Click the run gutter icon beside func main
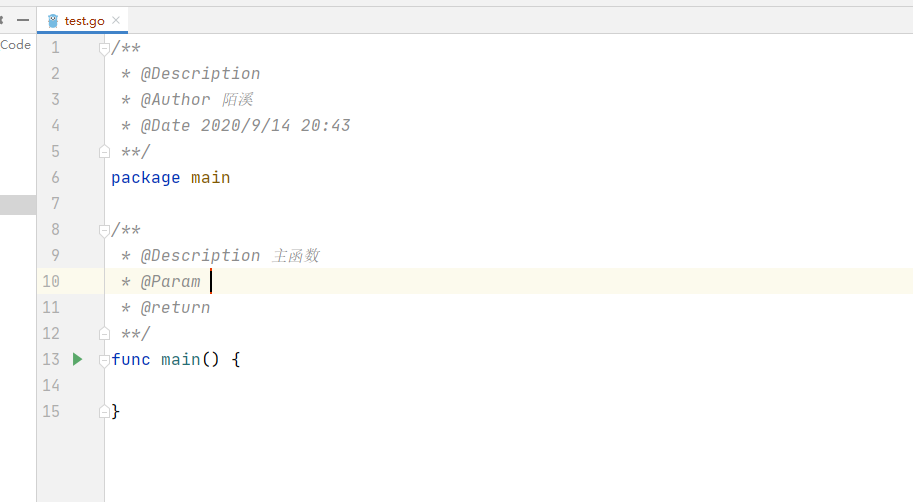The image size is (913, 502). click(x=78, y=359)
